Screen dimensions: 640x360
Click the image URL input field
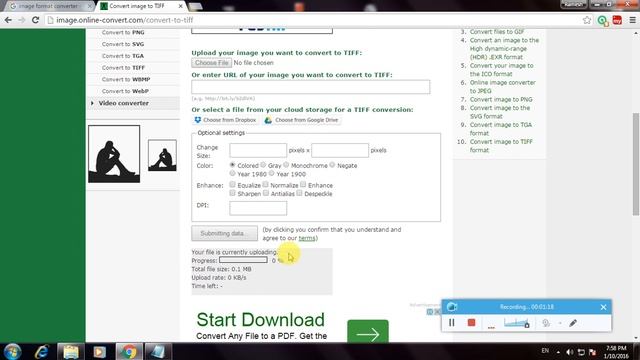pyautogui.click(x=311, y=87)
